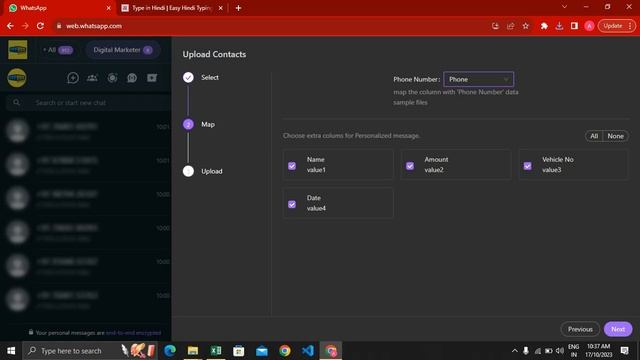Open File Explorer from taskbar
Image resolution: width=640 pixels, height=360 pixels.
193,351
